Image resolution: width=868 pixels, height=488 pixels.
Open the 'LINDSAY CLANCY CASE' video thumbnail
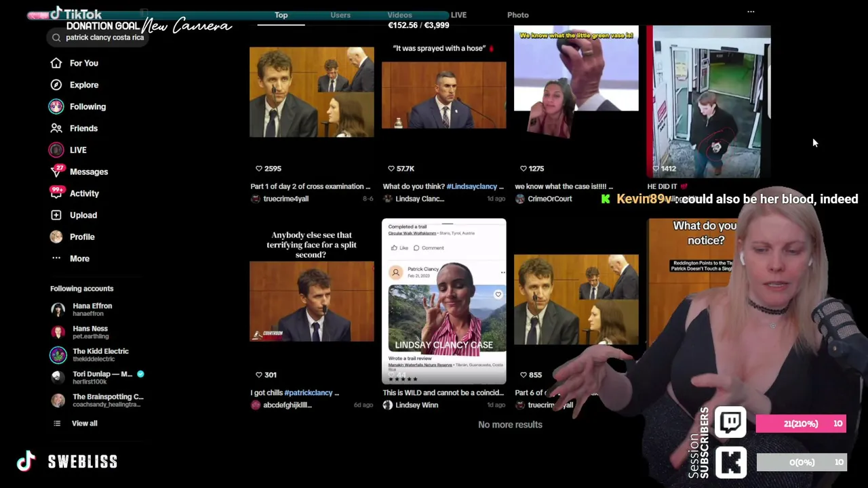click(444, 302)
